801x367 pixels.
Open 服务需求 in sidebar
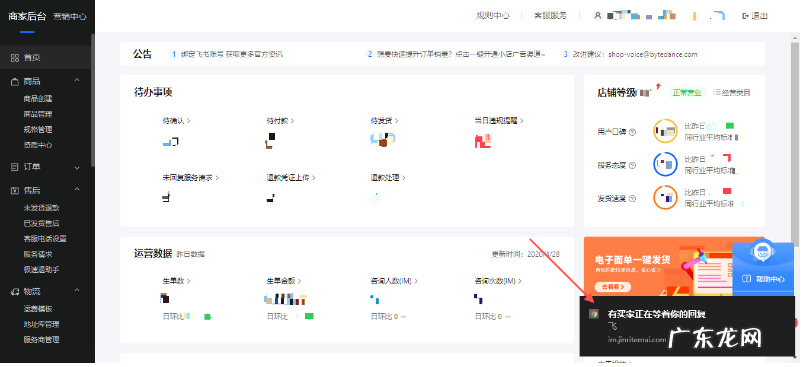[x=38, y=254]
